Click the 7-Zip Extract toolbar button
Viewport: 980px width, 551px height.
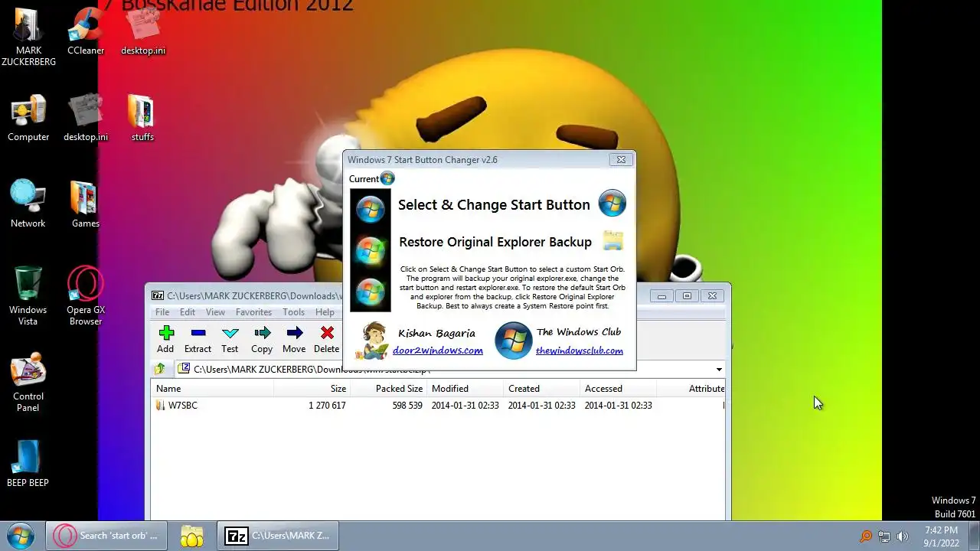coord(198,340)
